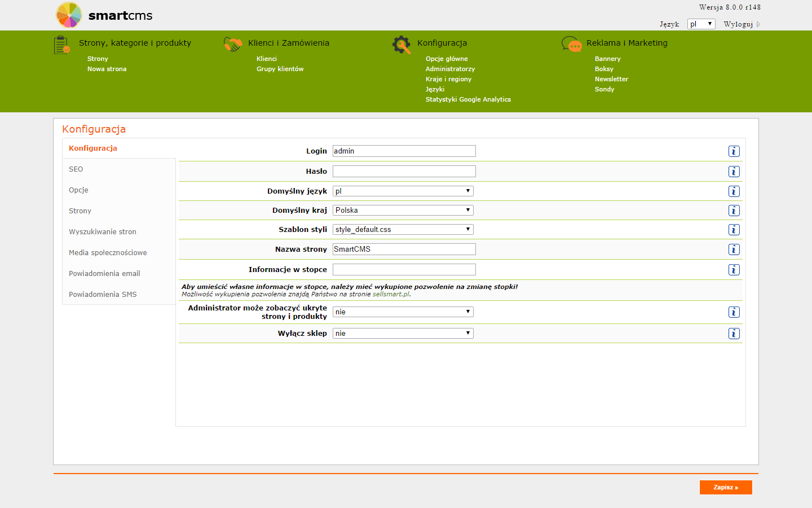Click the Reklama i Marketing menu heading
Viewport: 812px width, 508px height.
click(x=627, y=43)
